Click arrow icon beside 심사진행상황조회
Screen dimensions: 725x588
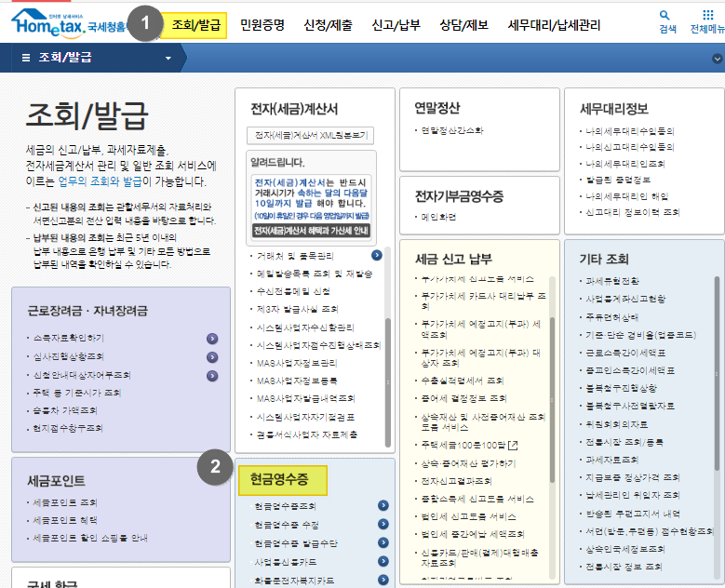tap(213, 357)
